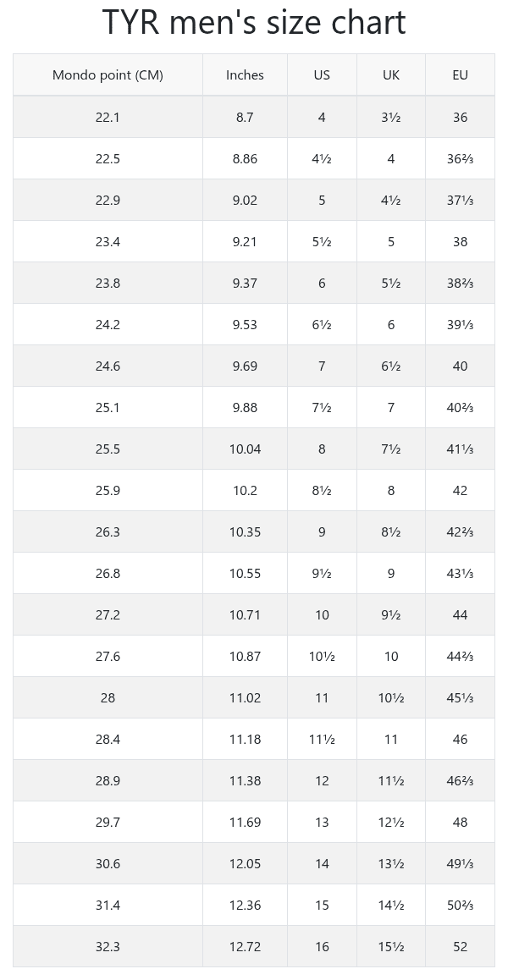Viewport: 508px width, 980px height.
Task: Click the US column header
Action: pyautogui.click(x=322, y=75)
